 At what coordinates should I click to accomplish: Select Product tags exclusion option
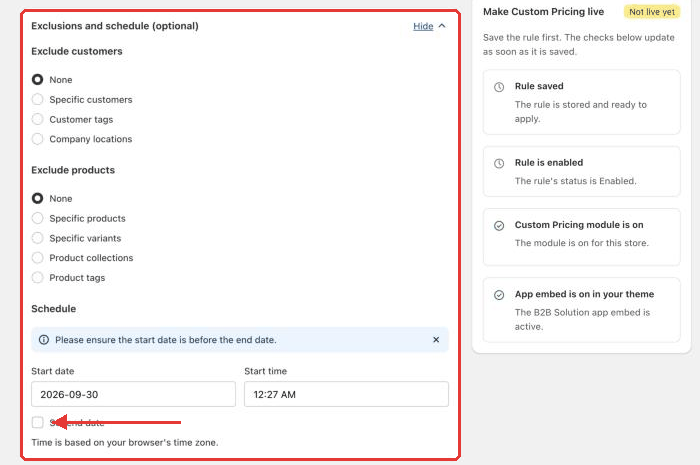(x=38, y=278)
